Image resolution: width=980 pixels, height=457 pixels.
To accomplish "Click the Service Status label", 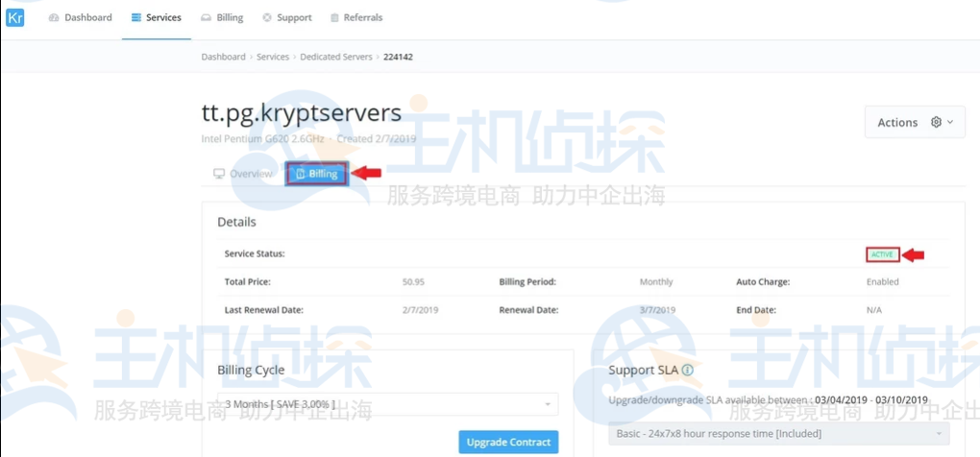I will [x=255, y=254].
